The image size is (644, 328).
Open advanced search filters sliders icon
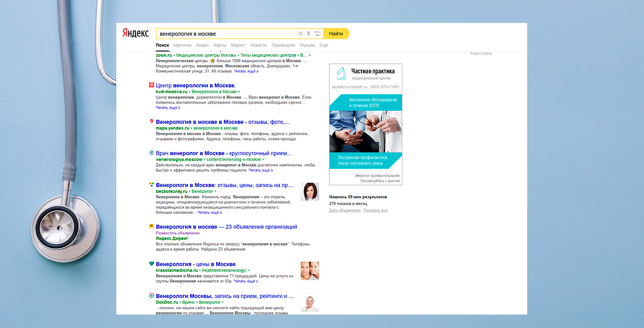[318, 34]
